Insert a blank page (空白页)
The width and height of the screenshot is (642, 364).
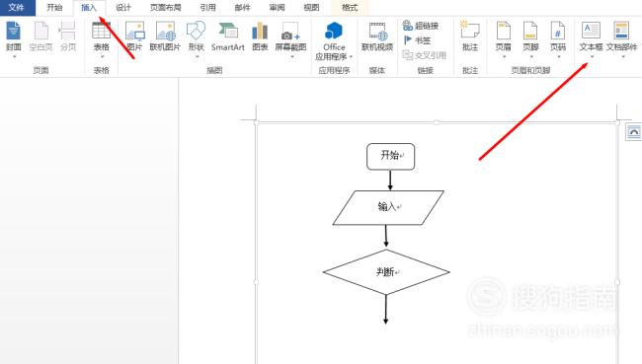[40, 36]
